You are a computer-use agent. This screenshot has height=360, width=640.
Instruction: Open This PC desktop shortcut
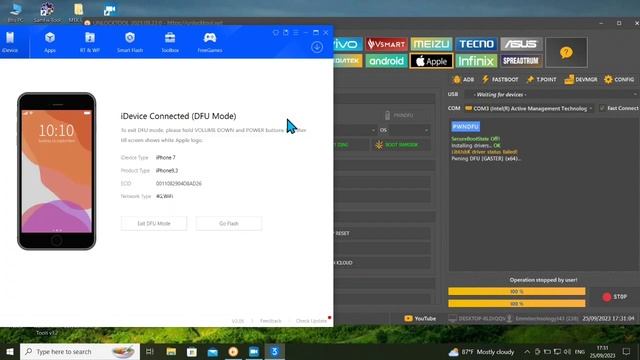point(16,12)
